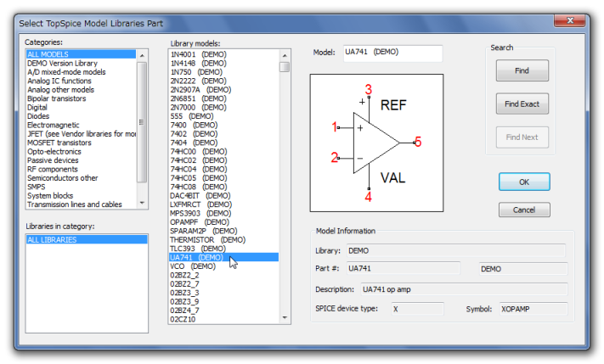Select 555 (DEMO) model

coord(223,116)
